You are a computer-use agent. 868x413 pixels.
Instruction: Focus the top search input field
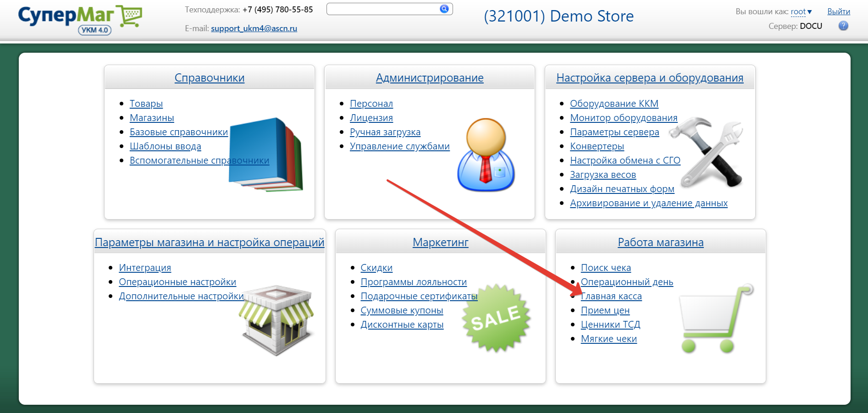(383, 9)
